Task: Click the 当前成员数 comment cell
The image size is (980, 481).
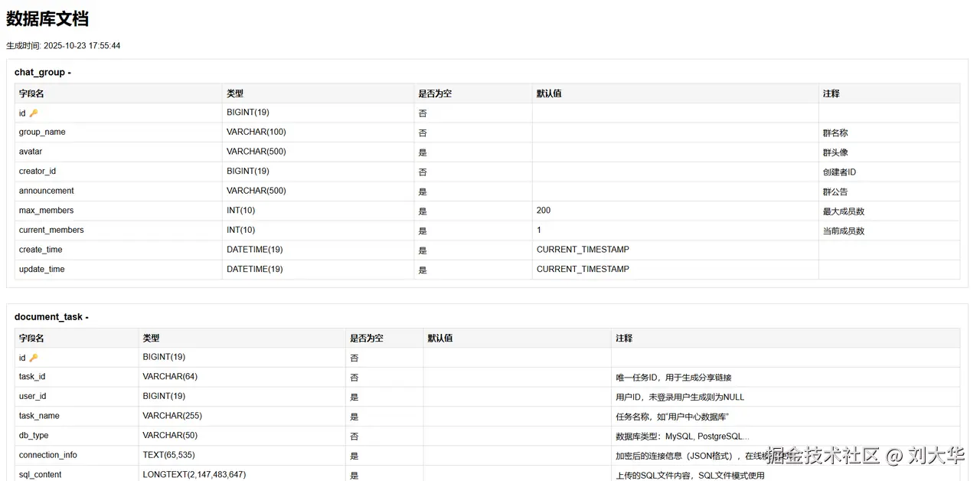Action: click(x=889, y=231)
